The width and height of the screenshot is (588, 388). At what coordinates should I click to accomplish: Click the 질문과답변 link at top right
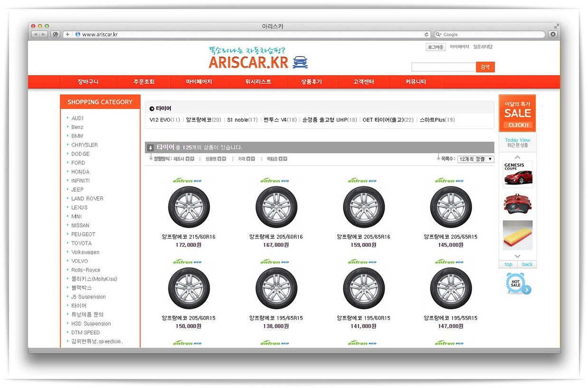pyautogui.click(x=483, y=47)
